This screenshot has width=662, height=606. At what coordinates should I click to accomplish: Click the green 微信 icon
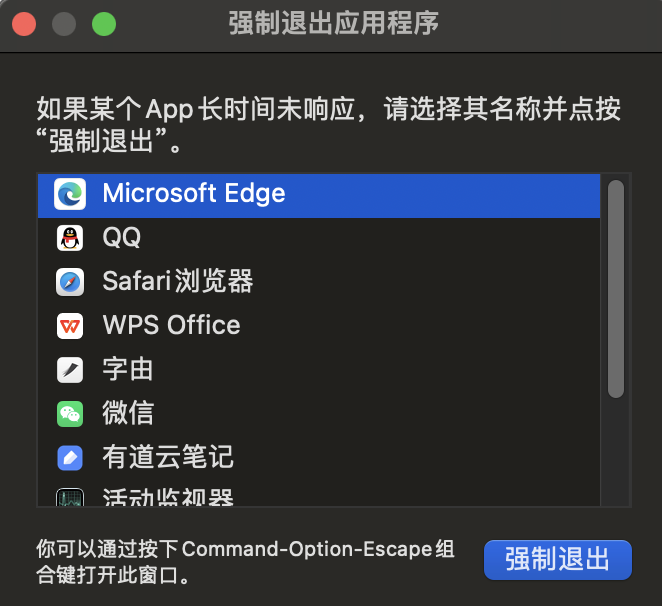tap(70, 414)
